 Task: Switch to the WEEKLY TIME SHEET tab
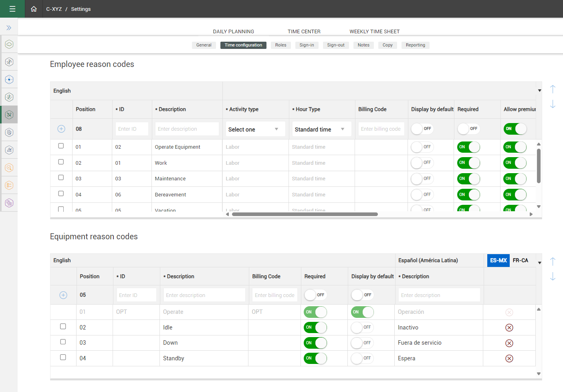(374, 31)
